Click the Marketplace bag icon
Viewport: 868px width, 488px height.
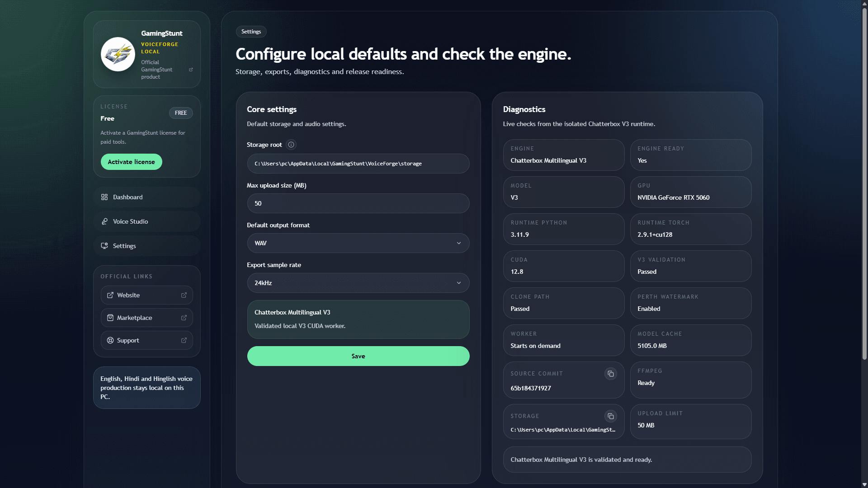tap(110, 318)
